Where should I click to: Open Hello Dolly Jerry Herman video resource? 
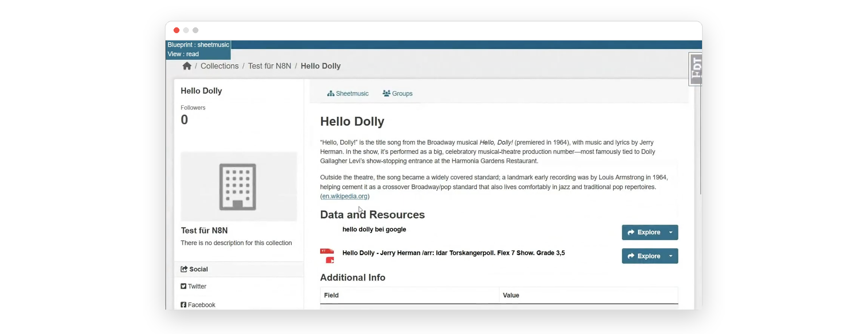coord(453,253)
